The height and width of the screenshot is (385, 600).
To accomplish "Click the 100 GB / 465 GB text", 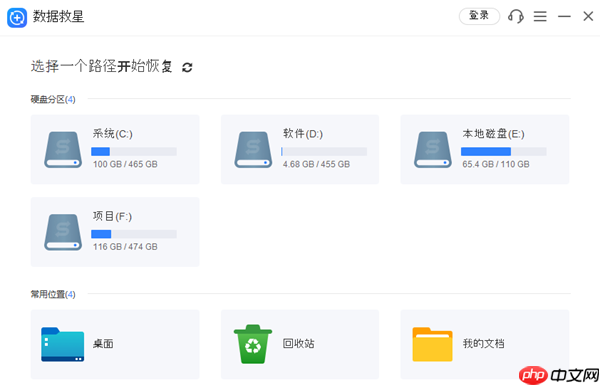I will (125, 164).
